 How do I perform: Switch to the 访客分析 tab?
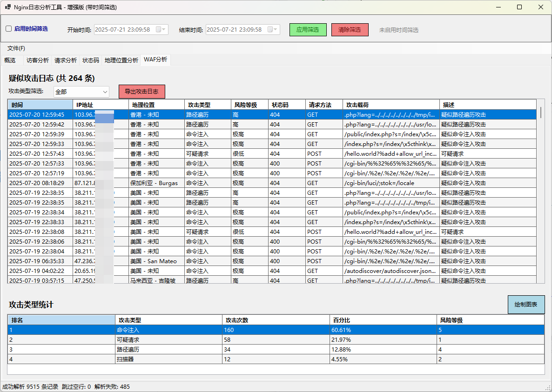[37, 60]
